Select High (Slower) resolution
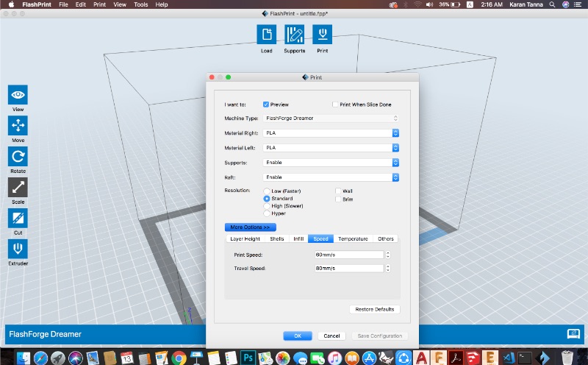Viewport: 588px width, 365px height. 266,206
